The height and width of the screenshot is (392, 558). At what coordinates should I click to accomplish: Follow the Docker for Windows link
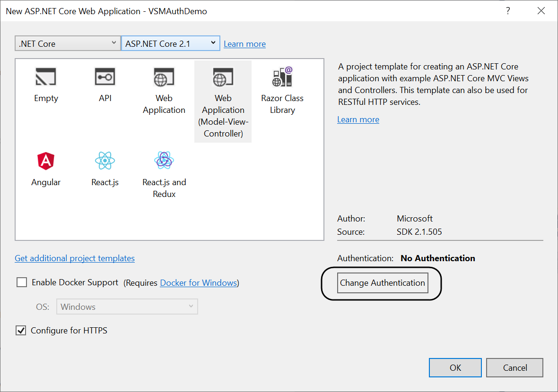pos(199,283)
